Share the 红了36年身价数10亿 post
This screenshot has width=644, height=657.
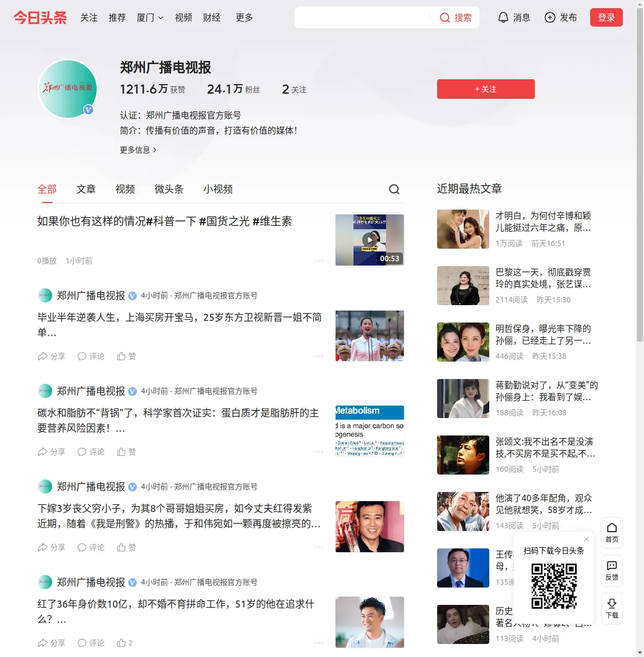pos(52,643)
